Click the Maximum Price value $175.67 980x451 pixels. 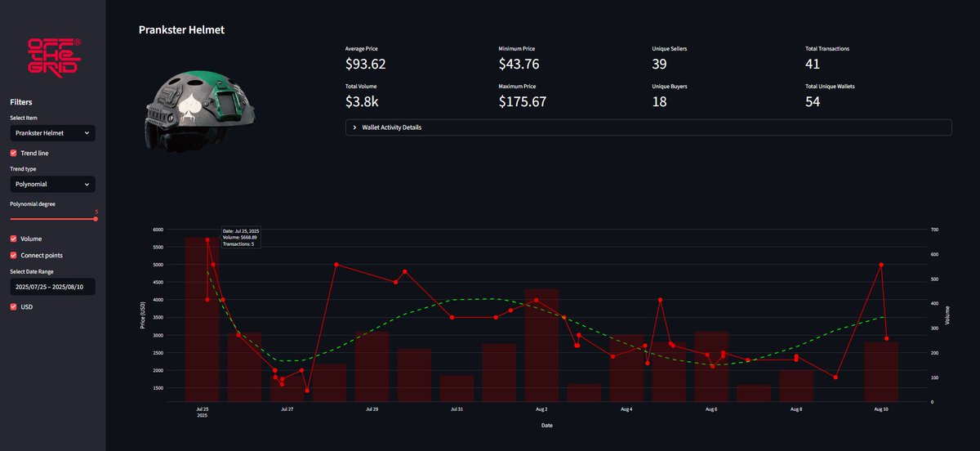pyautogui.click(x=523, y=101)
